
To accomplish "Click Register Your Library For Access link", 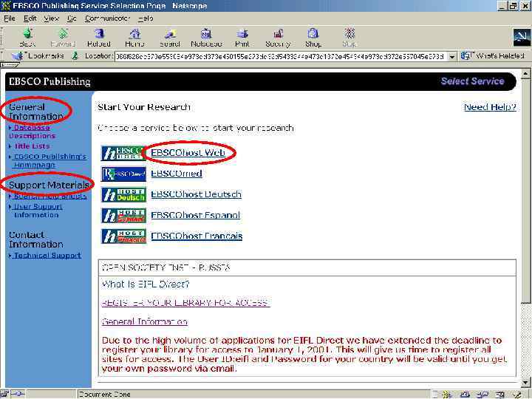I will (x=185, y=303).
